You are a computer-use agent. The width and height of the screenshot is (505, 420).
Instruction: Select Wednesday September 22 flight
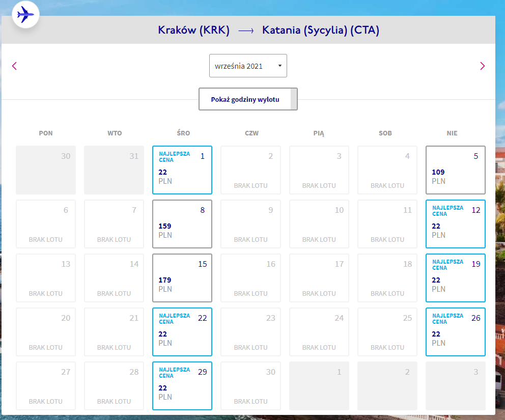tap(182, 332)
